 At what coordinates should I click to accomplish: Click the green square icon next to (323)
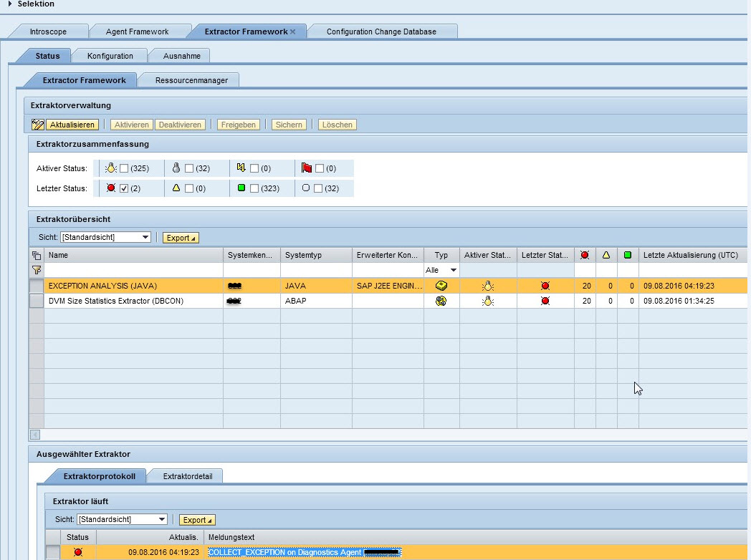pyautogui.click(x=241, y=188)
